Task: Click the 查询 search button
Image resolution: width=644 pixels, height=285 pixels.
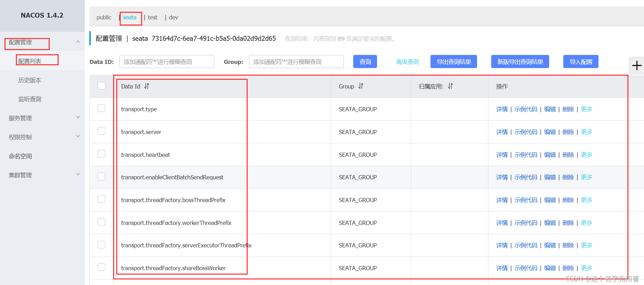Action: pyautogui.click(x=365, y=61)
